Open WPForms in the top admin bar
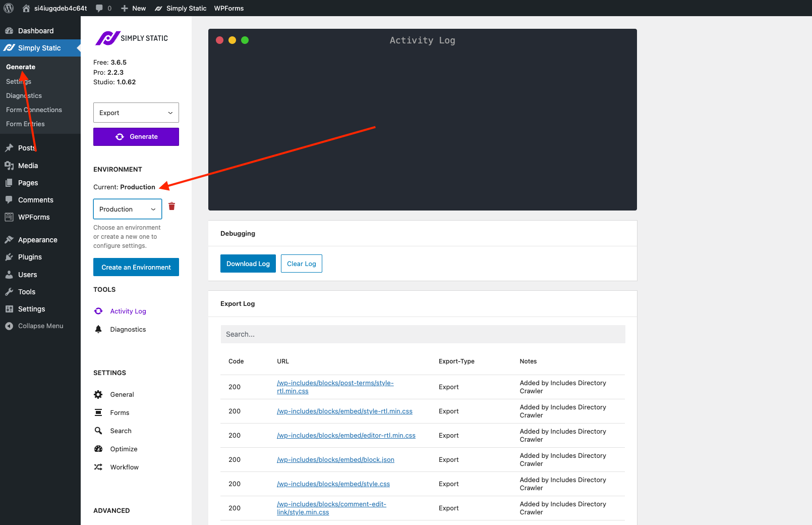The width and height of the screenshot is (812, 525). tap(229, 8)
